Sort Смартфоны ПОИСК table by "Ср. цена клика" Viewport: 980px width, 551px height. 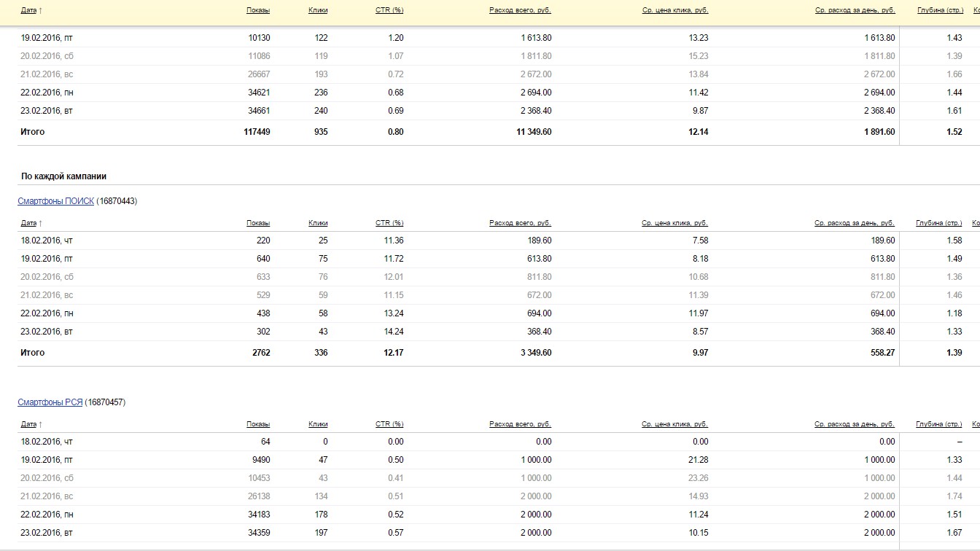coord(674,223)
